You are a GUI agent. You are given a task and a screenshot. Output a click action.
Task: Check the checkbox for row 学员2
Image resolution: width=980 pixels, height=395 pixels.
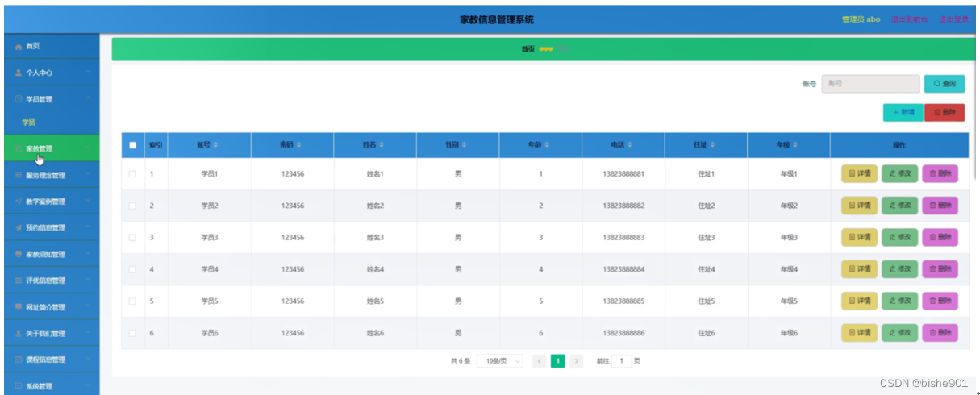[x=133, y=206]
